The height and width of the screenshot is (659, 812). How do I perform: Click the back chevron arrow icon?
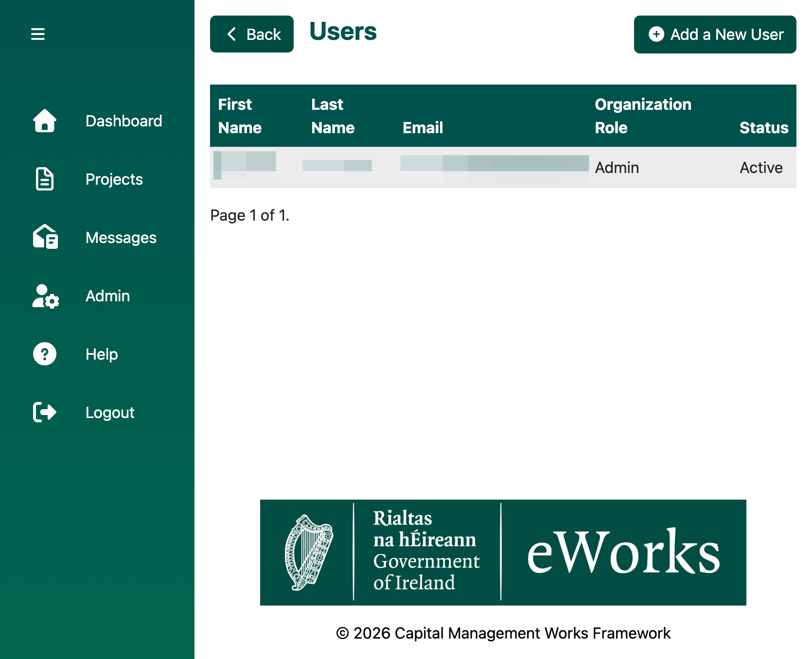(231, 34)
